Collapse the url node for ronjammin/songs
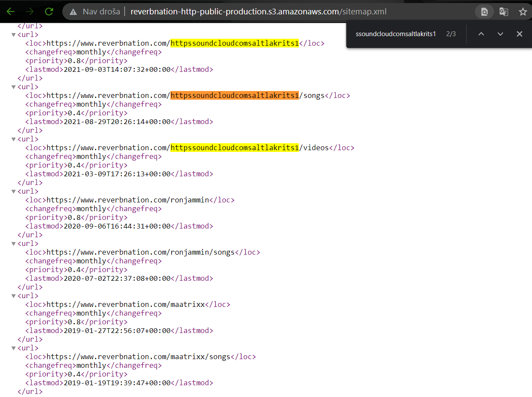Image resolution: width=532 pixels, height=397 pixels. (x=14, y=244)
